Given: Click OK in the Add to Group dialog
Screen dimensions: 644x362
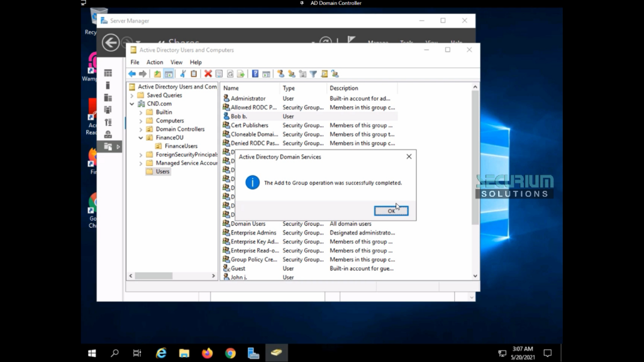Looking at the screenshot, I should point(391,211).
